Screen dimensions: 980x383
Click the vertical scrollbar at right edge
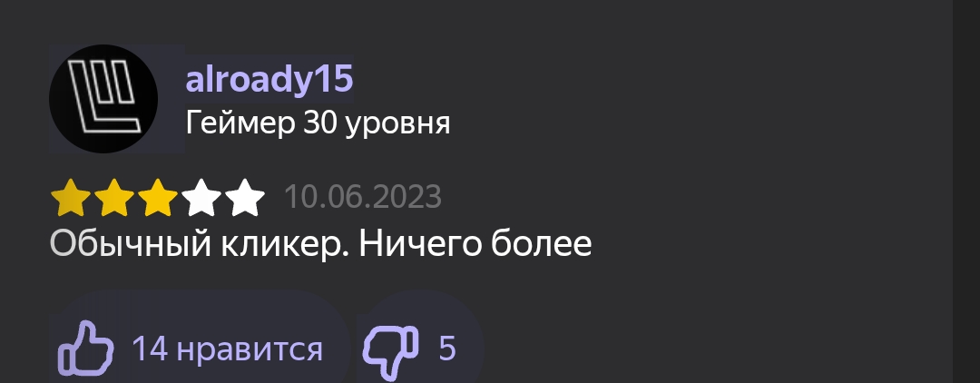coord(966,191)
